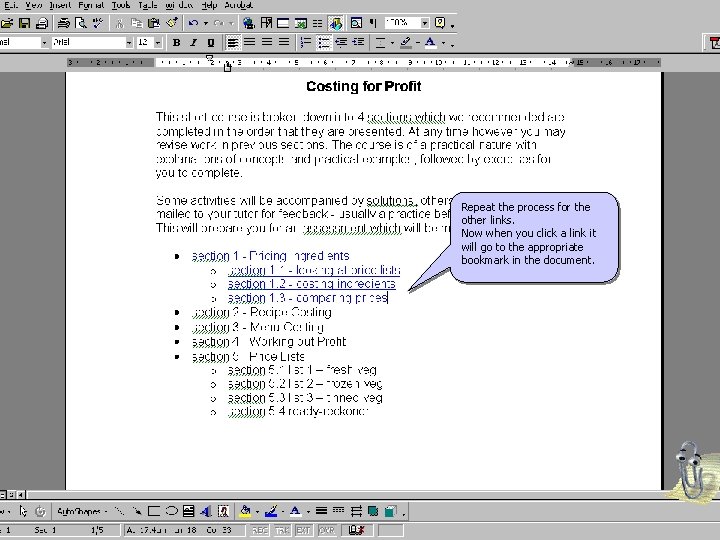Open the Zoom percentage dropdown
The image size is (720, 540).
point(425,23)
